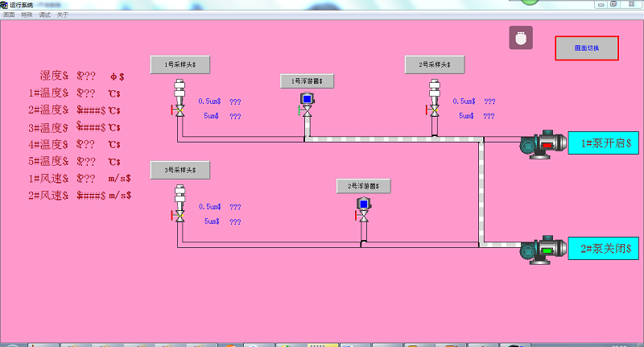The image size is (644, 347).
Task: Click the pump 1 motor icon
Action: 543,145
